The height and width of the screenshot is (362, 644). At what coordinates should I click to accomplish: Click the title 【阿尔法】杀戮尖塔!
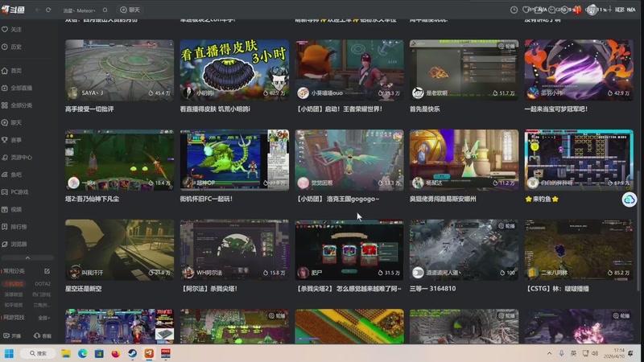(x=208, y=289)
